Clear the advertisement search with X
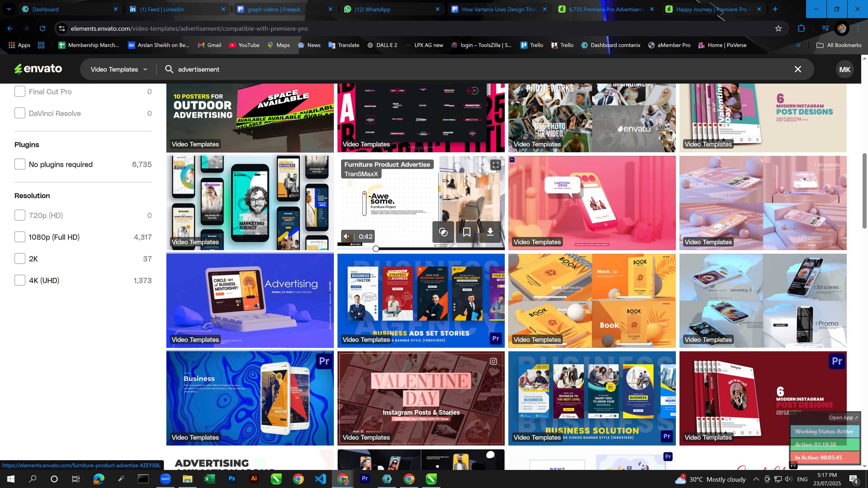868x488 pixels. [798, 69]
